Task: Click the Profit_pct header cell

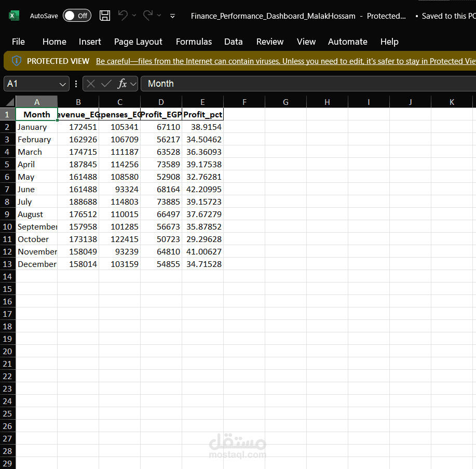Action: [203, 114]
